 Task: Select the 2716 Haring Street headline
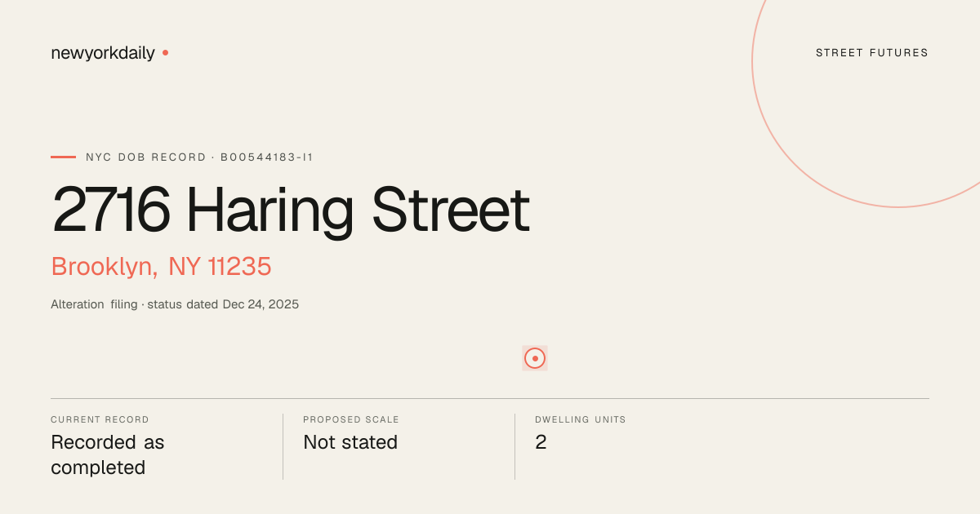(x=291, y=210)
